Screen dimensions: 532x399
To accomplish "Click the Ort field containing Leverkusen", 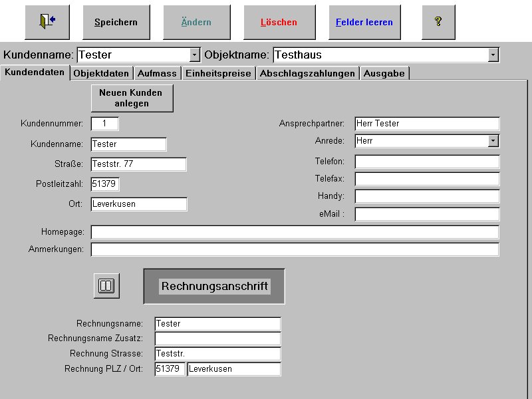I will pos(139,204).
